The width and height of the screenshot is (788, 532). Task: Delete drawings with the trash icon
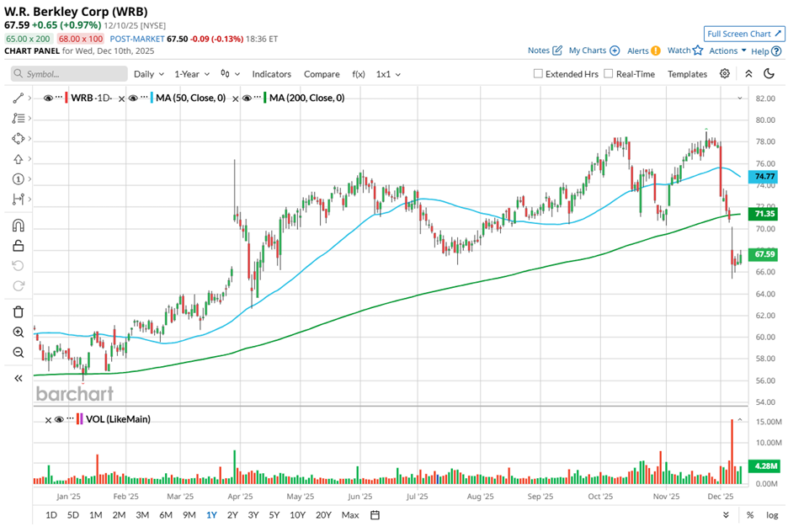[18, 312]
